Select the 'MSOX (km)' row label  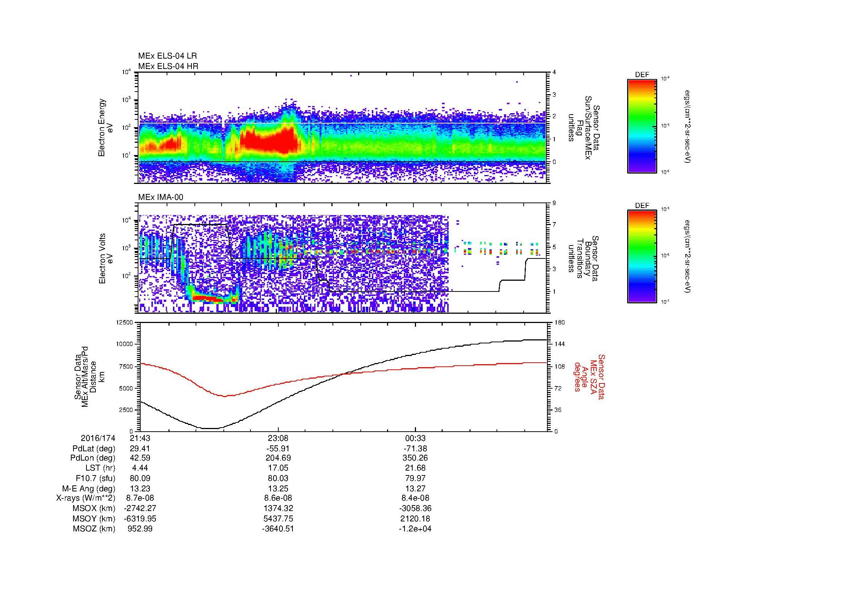tap(94, 508)
